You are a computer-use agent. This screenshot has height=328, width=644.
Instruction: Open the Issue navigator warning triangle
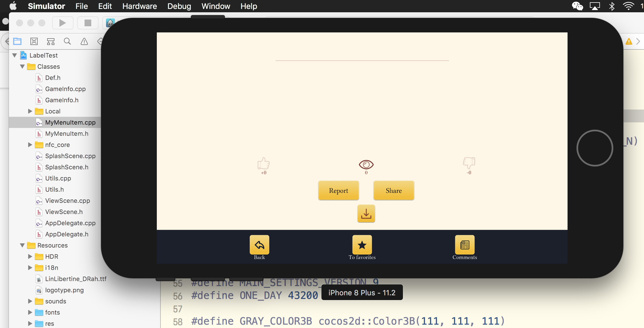pos(84,42)
